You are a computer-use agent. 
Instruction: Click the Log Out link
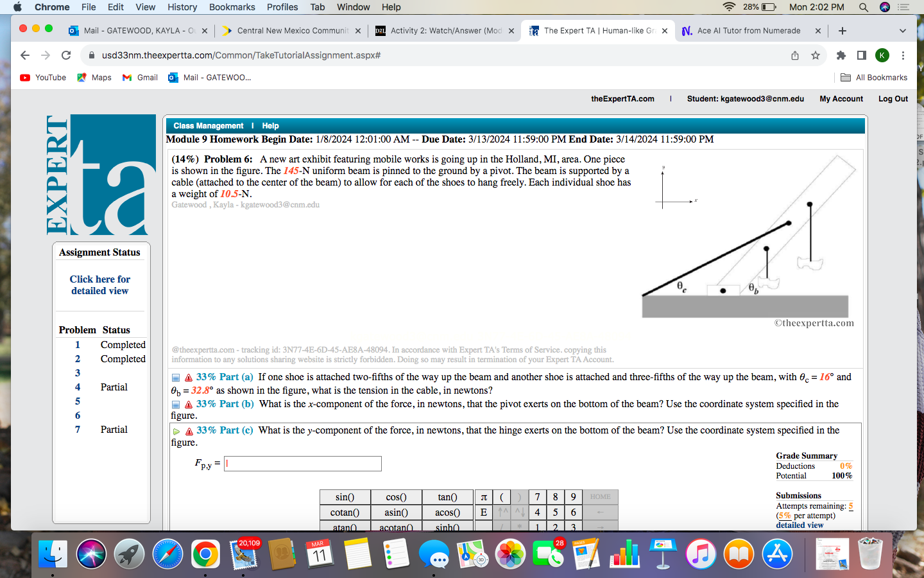(893, 99)
